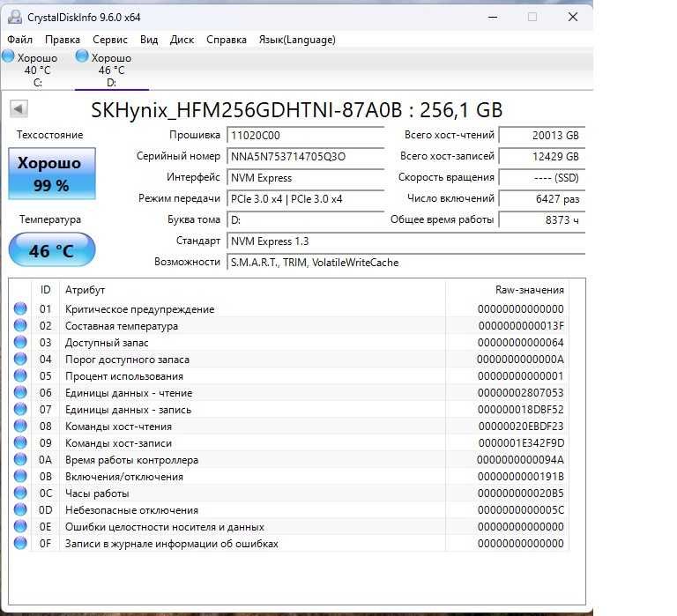
Task: Select the Время работы контроллера attribute
Action: point(131,460)
